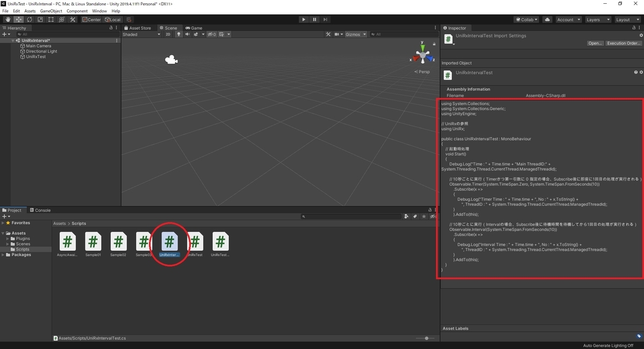Open scene component tools icon

[x=329, y=34]
